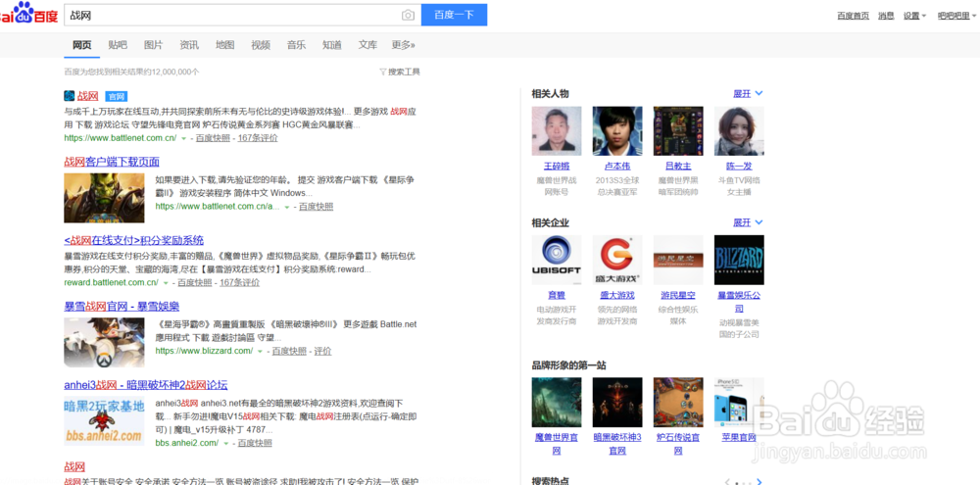Click the orc thumbnail of client download result
This screenshot has height=485, width=980.
coord(104,198)
